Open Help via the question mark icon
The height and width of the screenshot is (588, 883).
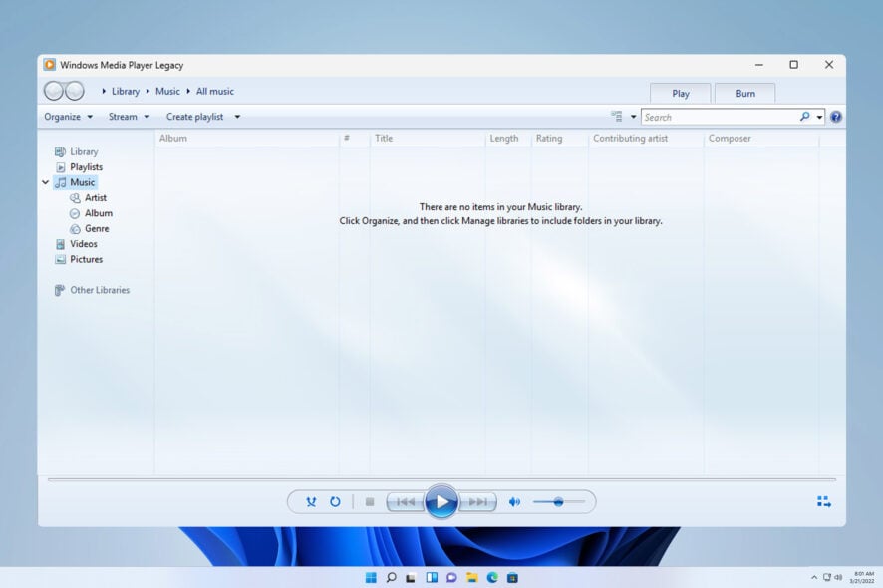[835, 116]
